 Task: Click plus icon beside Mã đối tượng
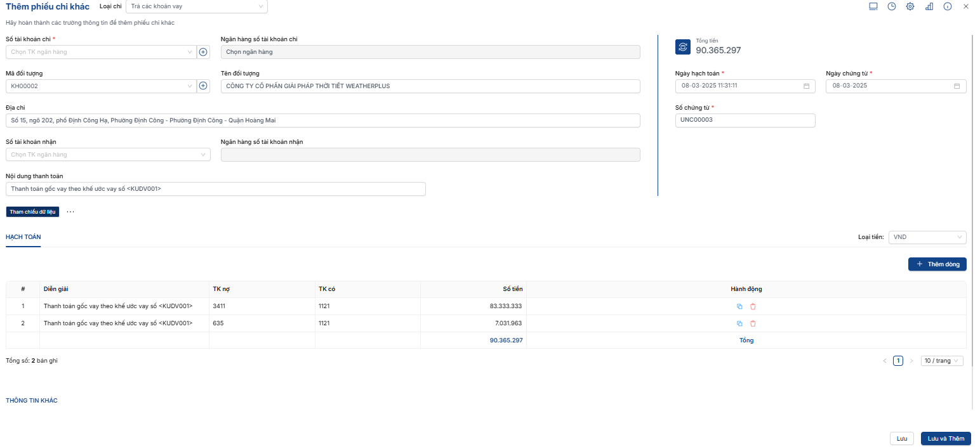pos(203,86)
